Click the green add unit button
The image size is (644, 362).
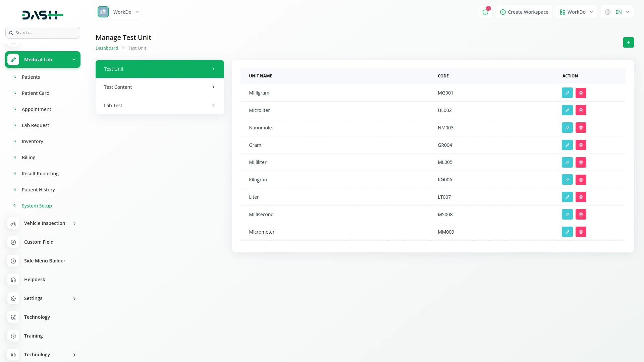click(628, 43)
